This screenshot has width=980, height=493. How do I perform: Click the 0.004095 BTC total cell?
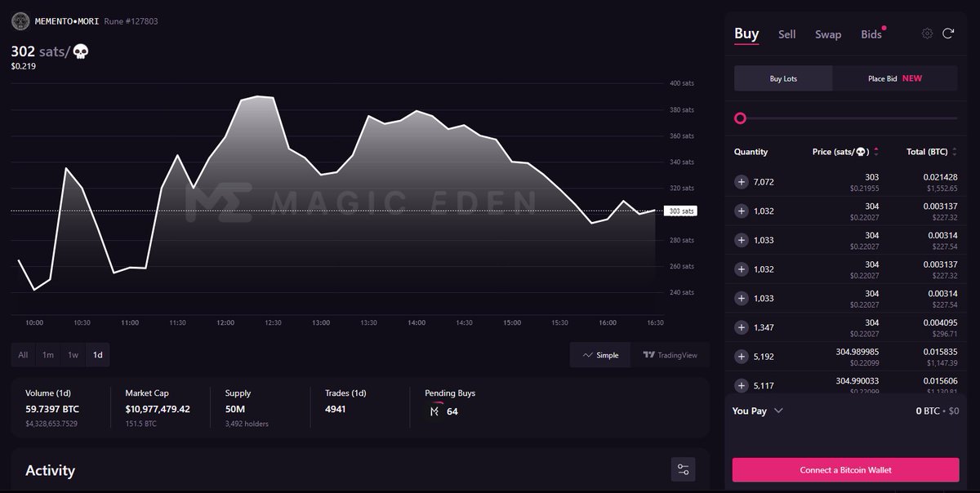pos(940,322)
